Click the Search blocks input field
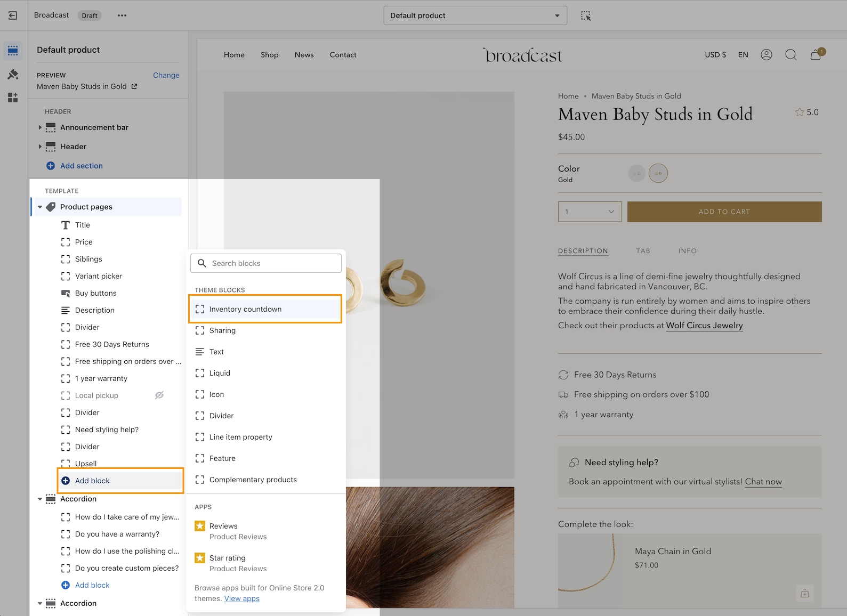This screenshot has height=616, width=847. tap(266, 263)
